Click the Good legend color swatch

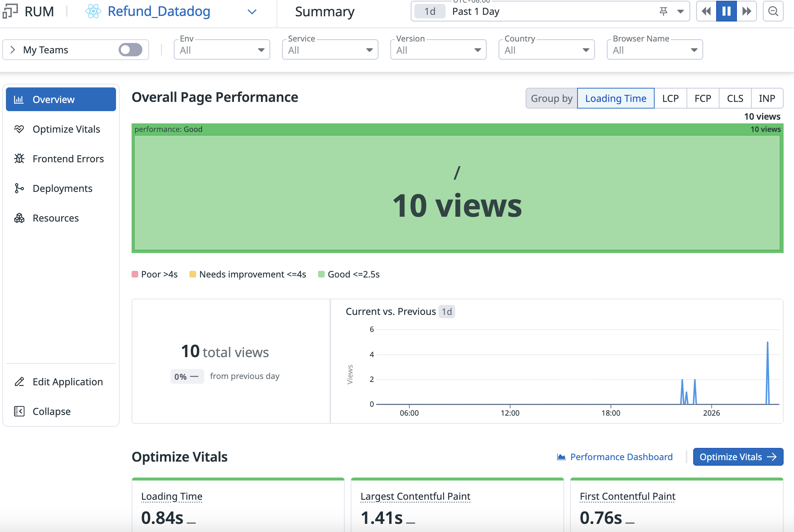(321, 274)
